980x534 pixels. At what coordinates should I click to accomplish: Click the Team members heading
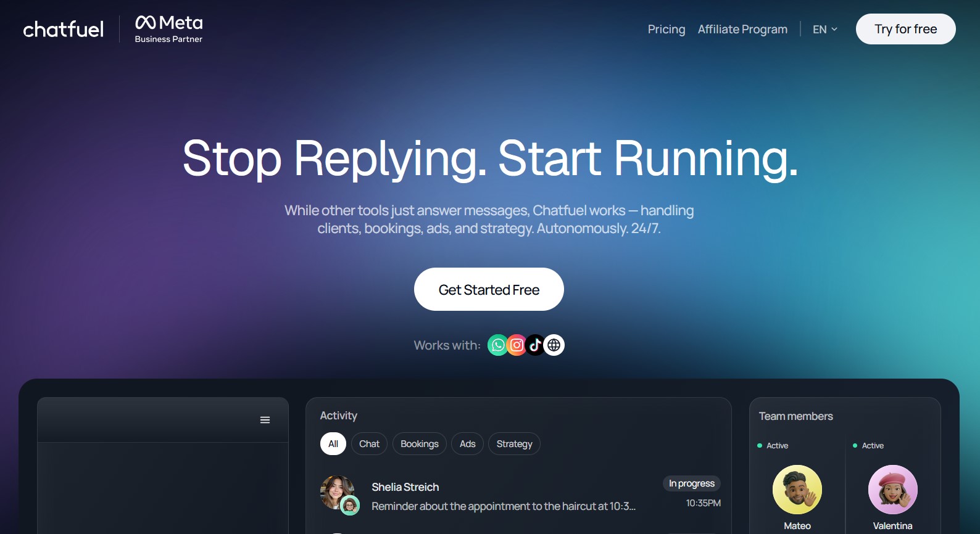796,416
